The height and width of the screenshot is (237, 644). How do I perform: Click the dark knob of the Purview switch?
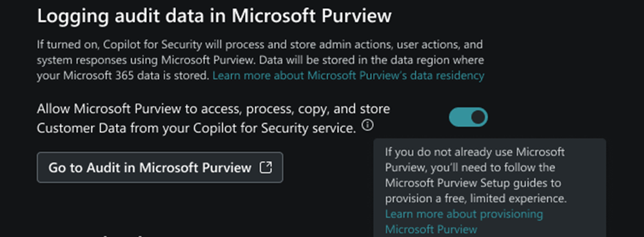tap(478, 117)
